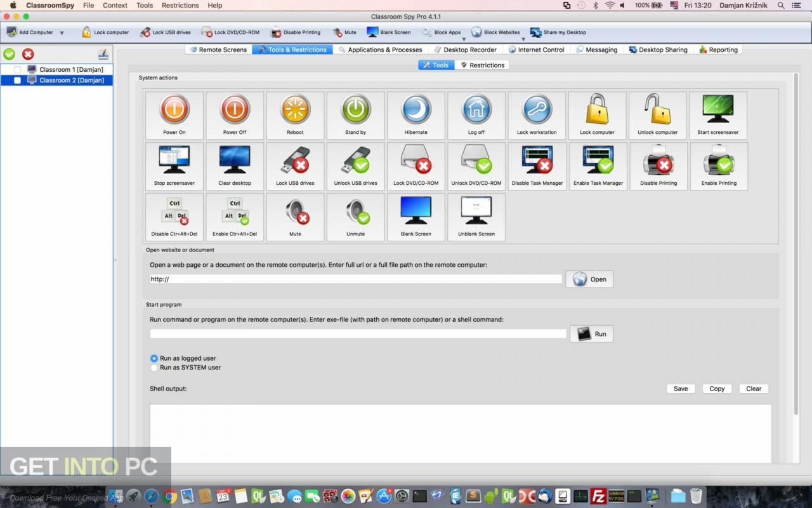The width and height of the screenshot is (812, 508).
Task: Select Run as SYSTEM user radio
Action: (x=154, y=368)
